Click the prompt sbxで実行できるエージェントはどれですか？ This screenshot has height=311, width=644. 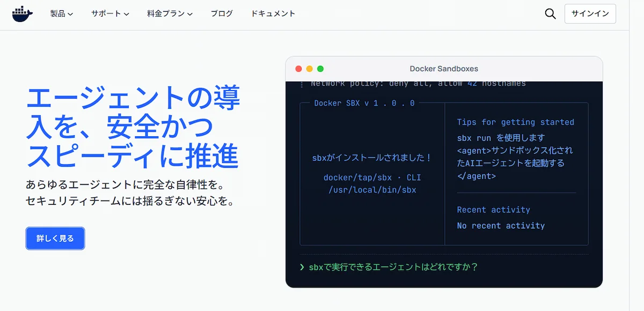click(x=393, y=267)
